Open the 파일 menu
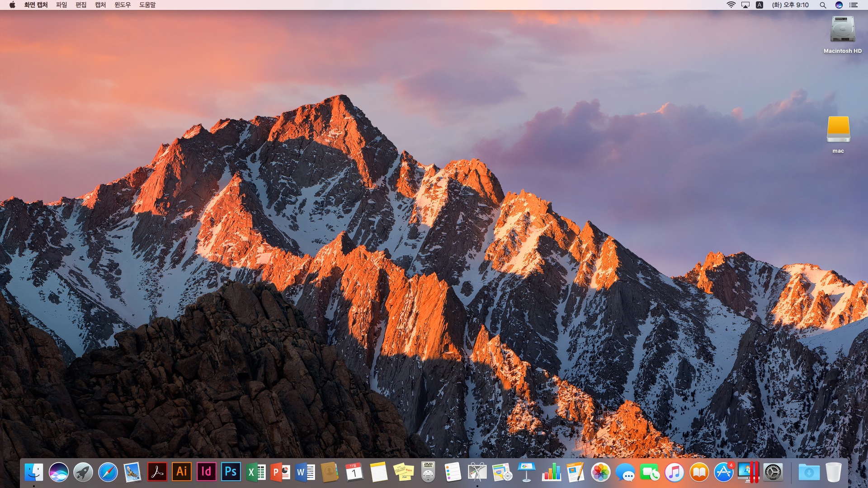Image resolution: width=868 pixels, height=488 pixels. pyautogui.click(x=61, y=5)
